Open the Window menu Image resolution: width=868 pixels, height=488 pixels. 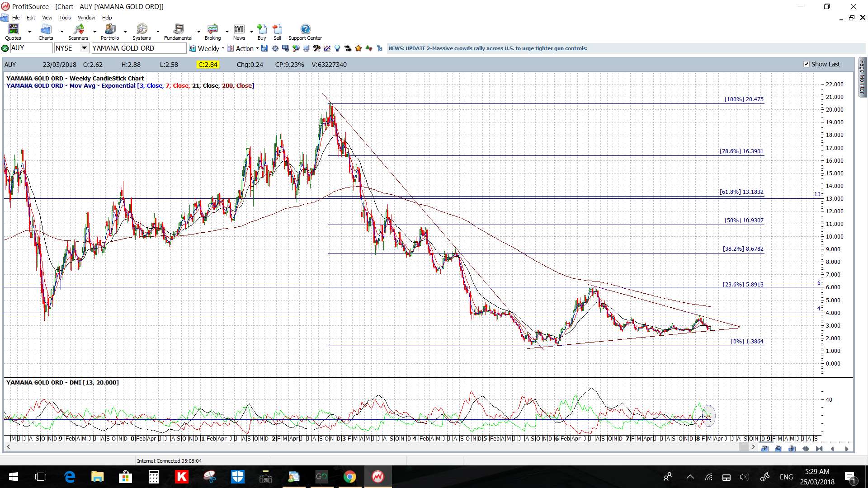pos(86,18)
